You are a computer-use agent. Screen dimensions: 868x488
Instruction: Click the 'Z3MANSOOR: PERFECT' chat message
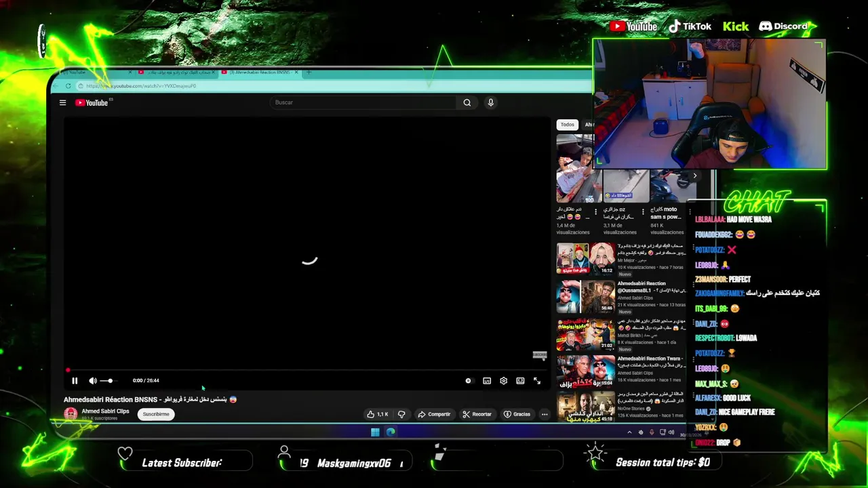click(723, 279)
